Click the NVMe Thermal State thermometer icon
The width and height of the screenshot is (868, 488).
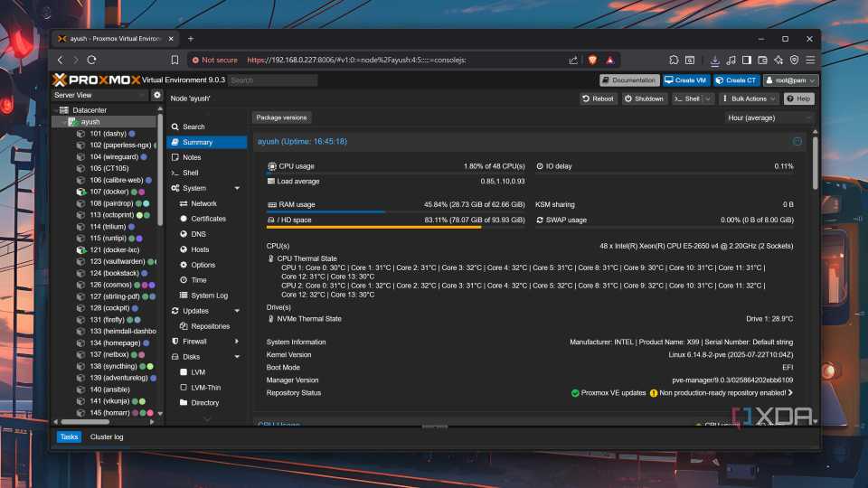[270, 319]
